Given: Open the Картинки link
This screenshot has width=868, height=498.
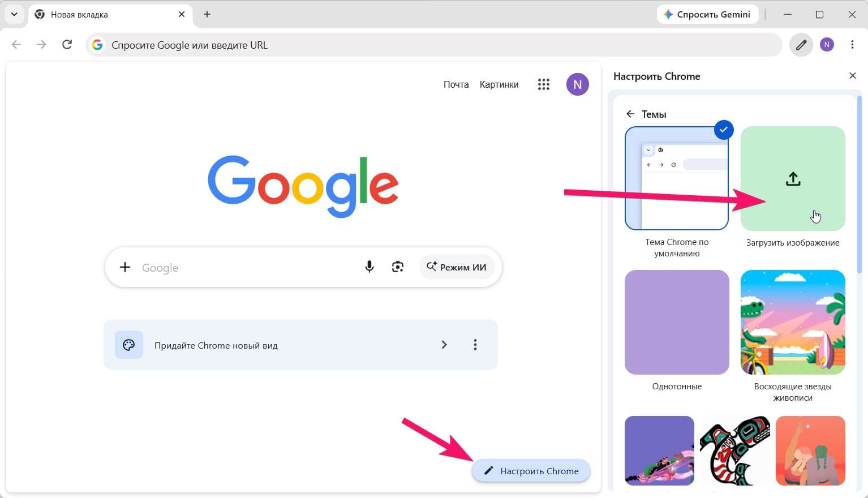Looking at the screenshot, I should (x=499, y=84).
